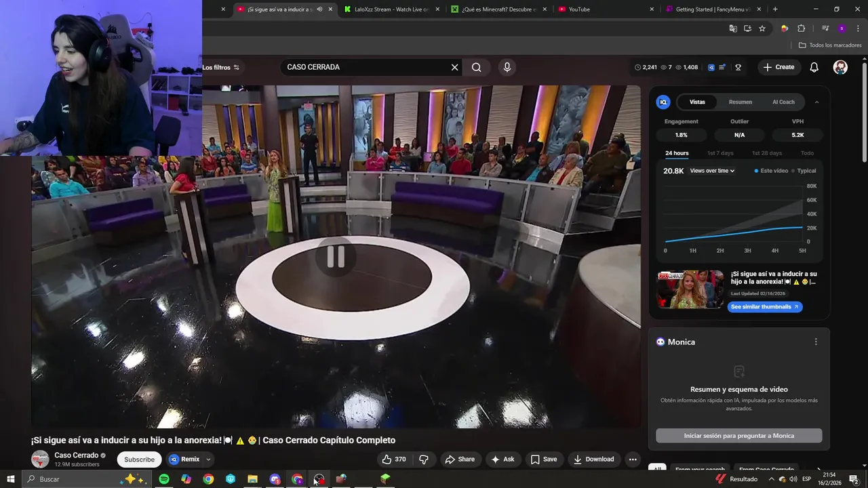Click See similar thumbnails

(x=765, y=306)
